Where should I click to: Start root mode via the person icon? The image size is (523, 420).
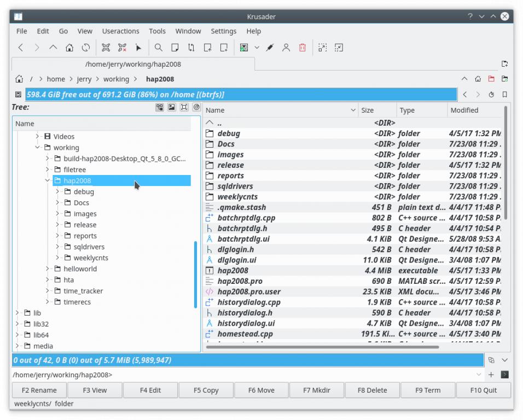click(x=286, y=48)
